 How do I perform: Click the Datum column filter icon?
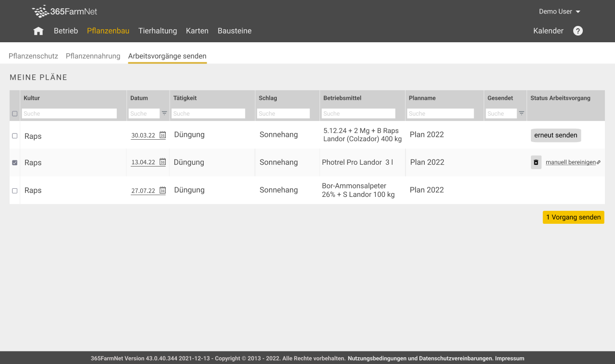pos(164,113)
